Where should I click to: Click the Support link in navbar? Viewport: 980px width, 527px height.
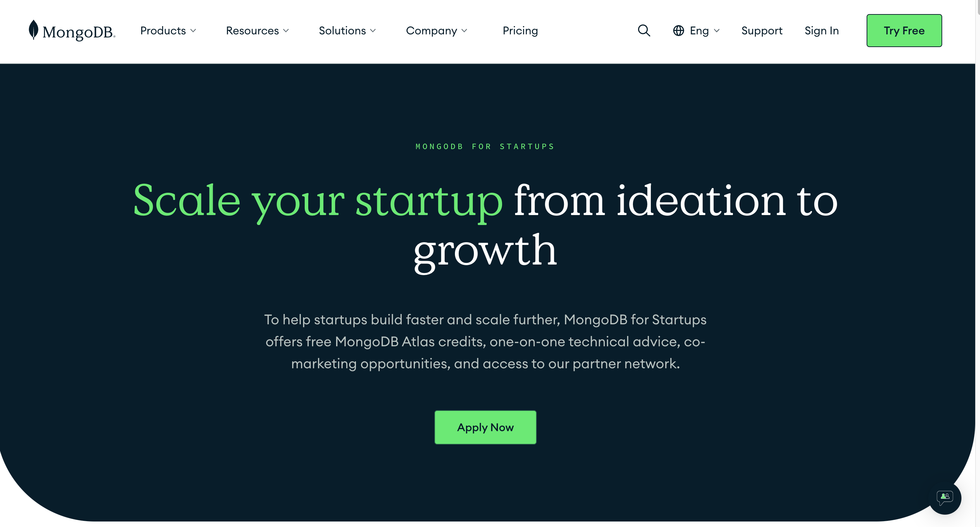click(x=762, y=31)
